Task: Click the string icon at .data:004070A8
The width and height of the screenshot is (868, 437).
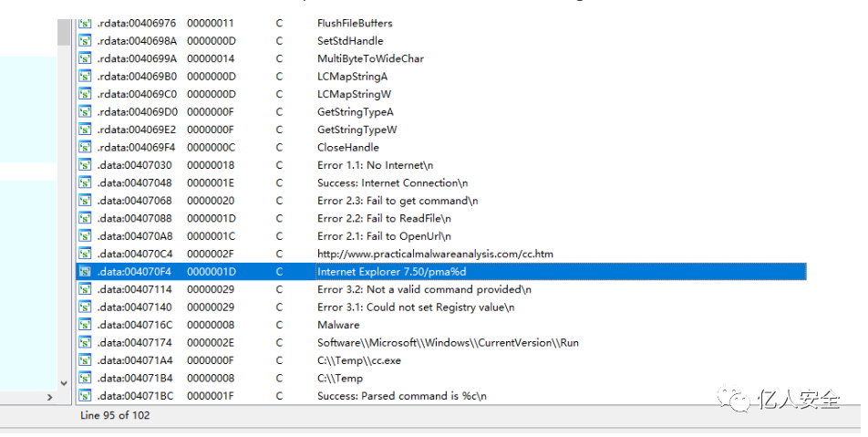Action: click(85, 235)
